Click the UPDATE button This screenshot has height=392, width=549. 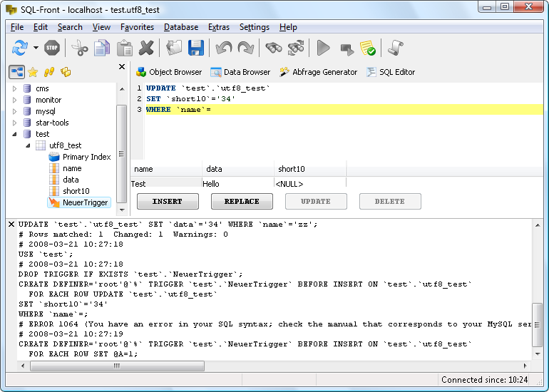coord(316,202)
